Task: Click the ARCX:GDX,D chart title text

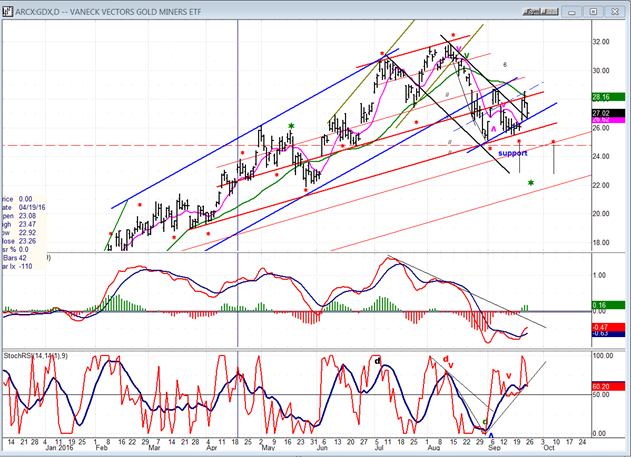Action: [108, 12]
